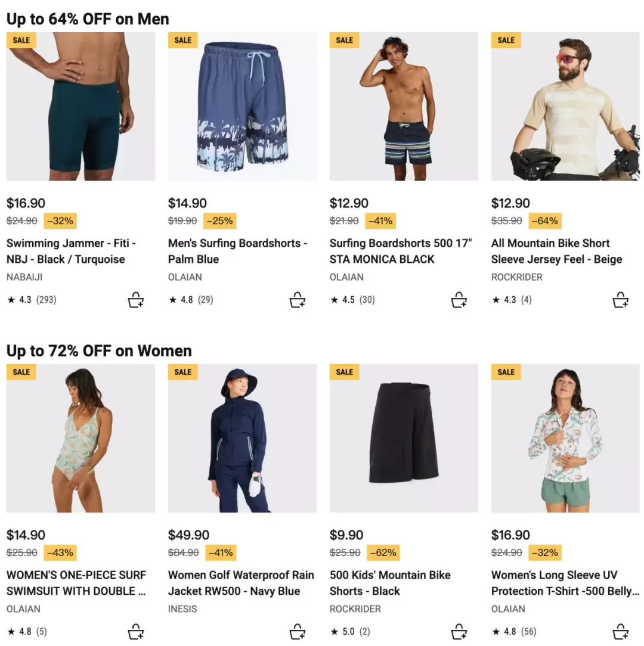Open Swimming Jammer Fiti product image

[x=81, y=106]
